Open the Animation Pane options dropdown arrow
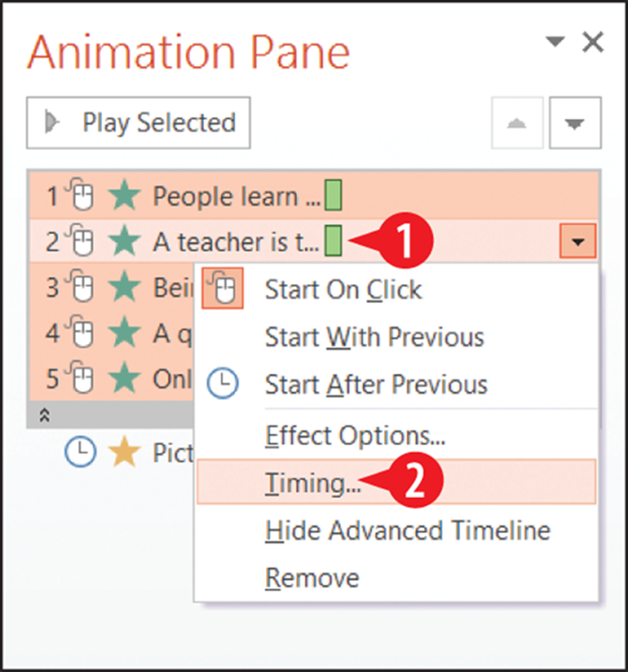The image size is (628, 672). coord(554,42)
